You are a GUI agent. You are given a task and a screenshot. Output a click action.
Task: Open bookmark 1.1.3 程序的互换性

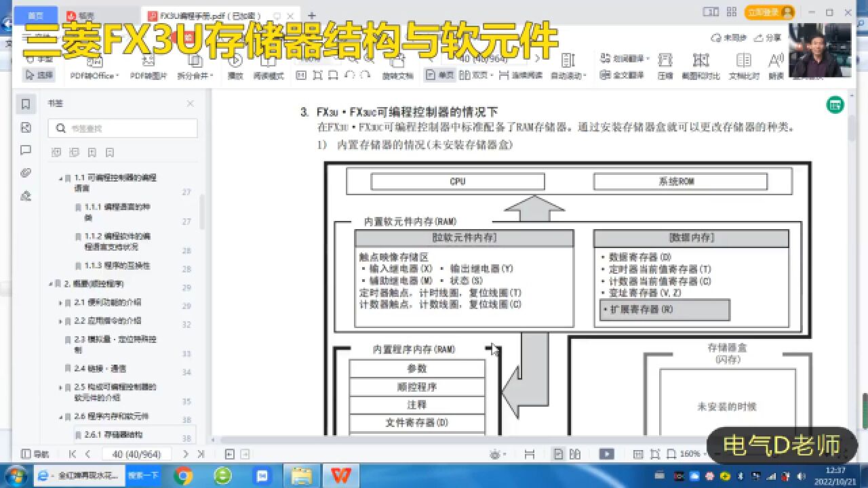point(117,266)
